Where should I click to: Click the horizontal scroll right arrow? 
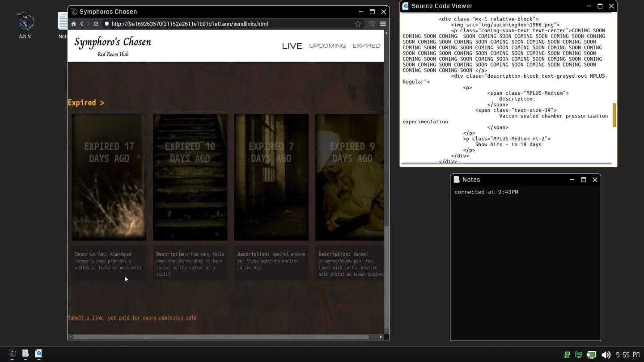381,337
